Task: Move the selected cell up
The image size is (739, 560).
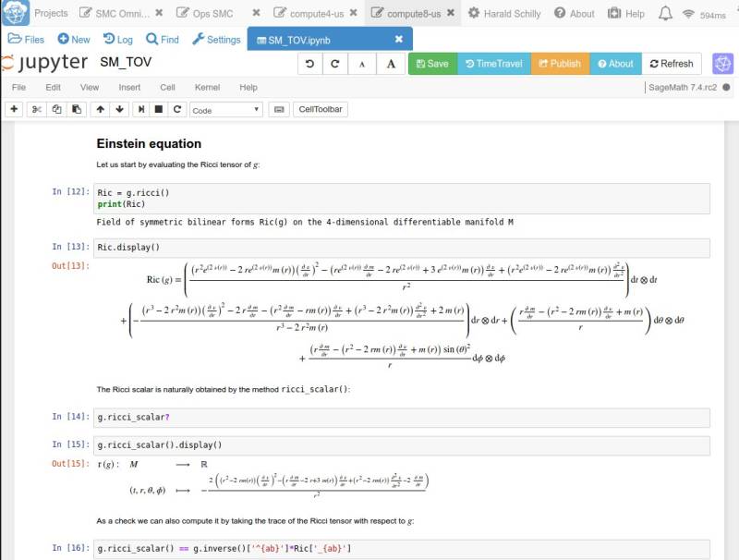Action: pos(100,109)
